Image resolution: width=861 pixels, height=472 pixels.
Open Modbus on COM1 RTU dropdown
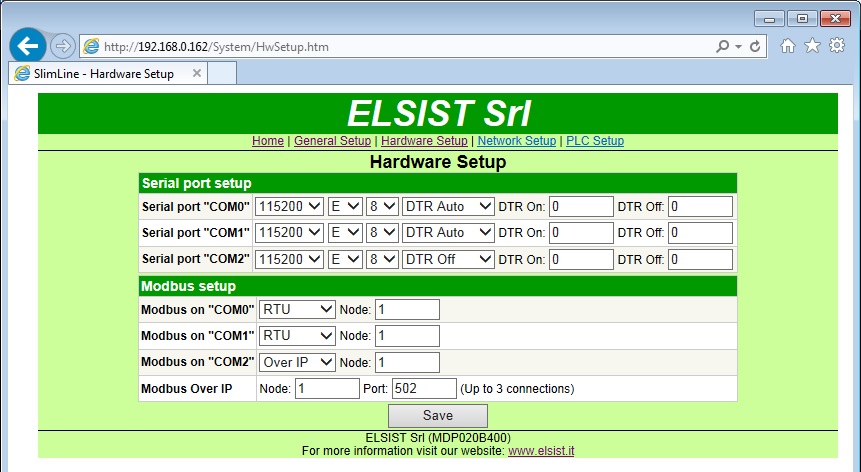pyautogui.click(x=297, y=335)
